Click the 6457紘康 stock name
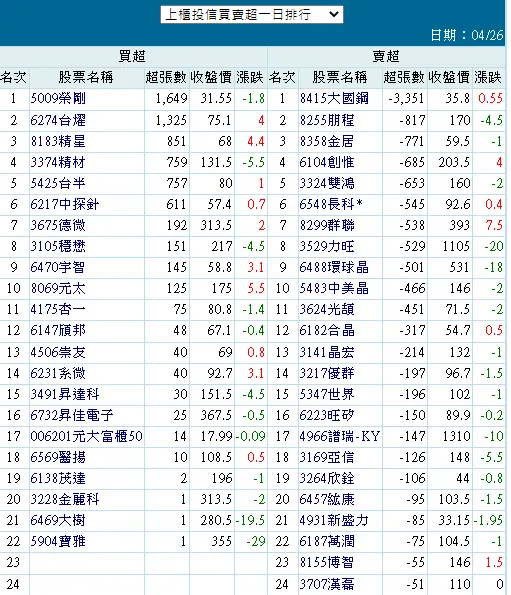The width and height of the screenshot is (511, 595). [x=327, y=499]
